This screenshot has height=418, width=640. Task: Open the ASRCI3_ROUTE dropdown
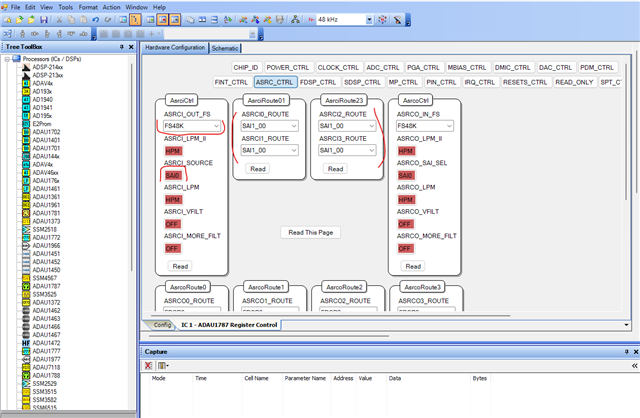point(347,150)
